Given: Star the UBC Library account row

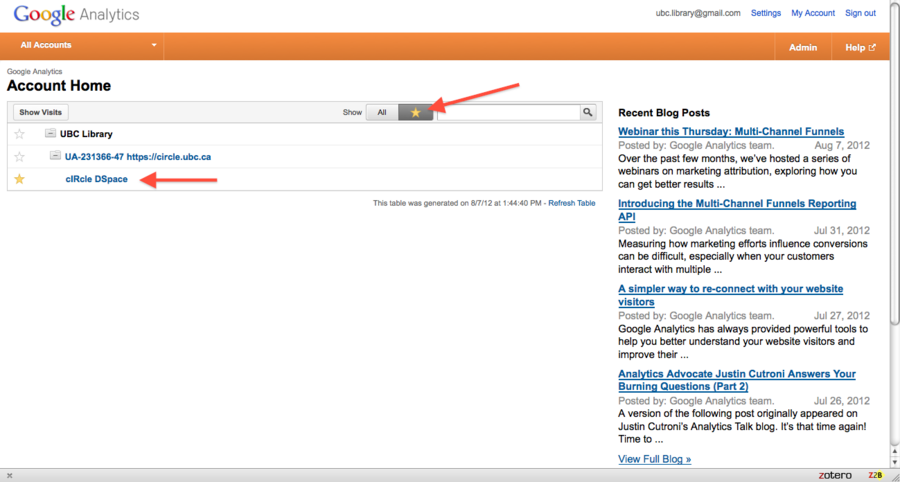Looking at the screenshot, I should (19, 134).
